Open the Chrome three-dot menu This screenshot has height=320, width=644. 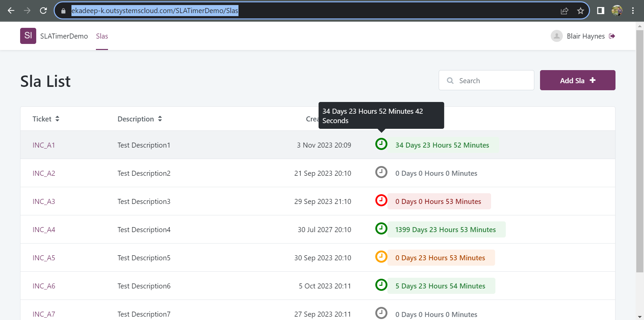click(x=633, y=11)
